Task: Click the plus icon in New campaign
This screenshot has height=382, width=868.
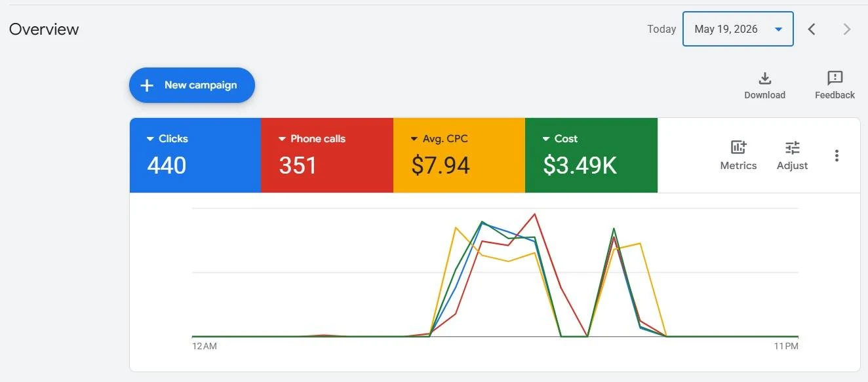Action: pos(147,85)
